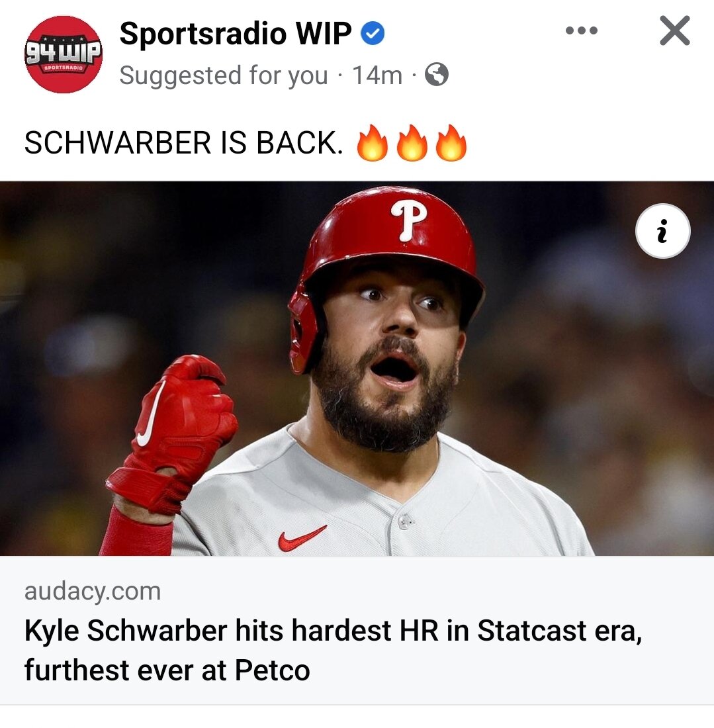Open the three-dot post options menu
Viewport: 714px width, 728px height.
point(581,30)
